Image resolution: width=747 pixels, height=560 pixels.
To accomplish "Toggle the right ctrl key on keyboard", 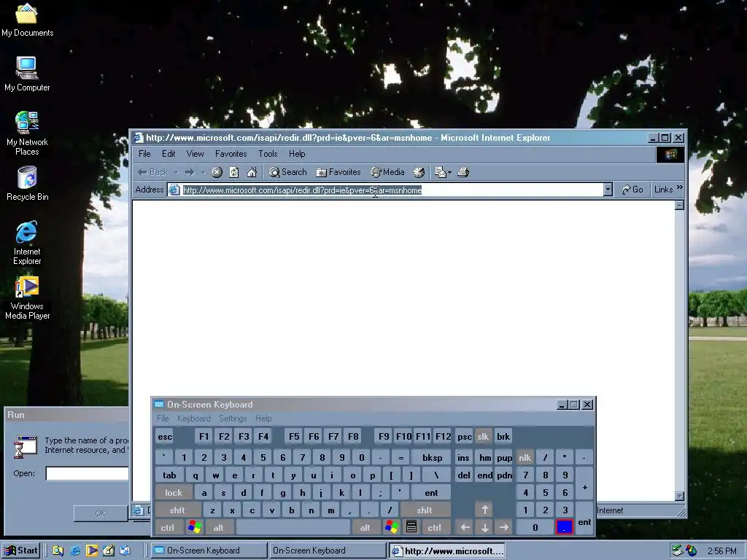I will click(435, 527).
